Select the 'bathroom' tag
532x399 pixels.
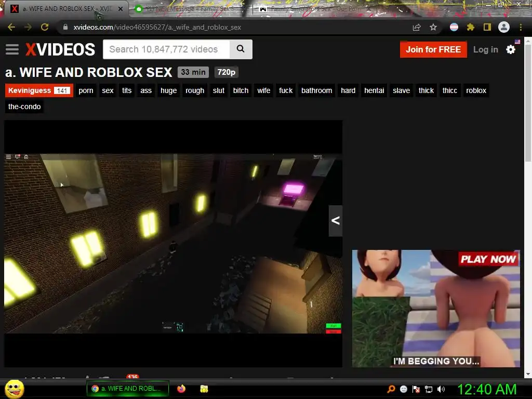pyautogui.click(x=316, y=90)
